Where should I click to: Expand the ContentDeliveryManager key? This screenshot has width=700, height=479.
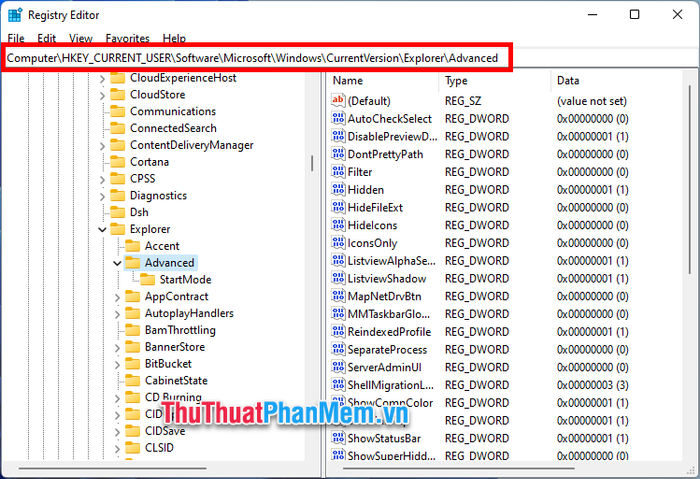pos(102,146)
